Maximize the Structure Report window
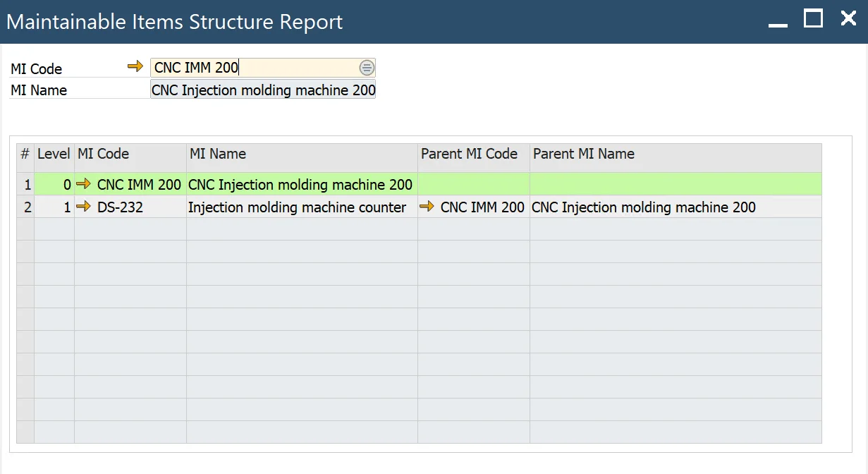Screen dimensions: 868x474 coord(813,19)
